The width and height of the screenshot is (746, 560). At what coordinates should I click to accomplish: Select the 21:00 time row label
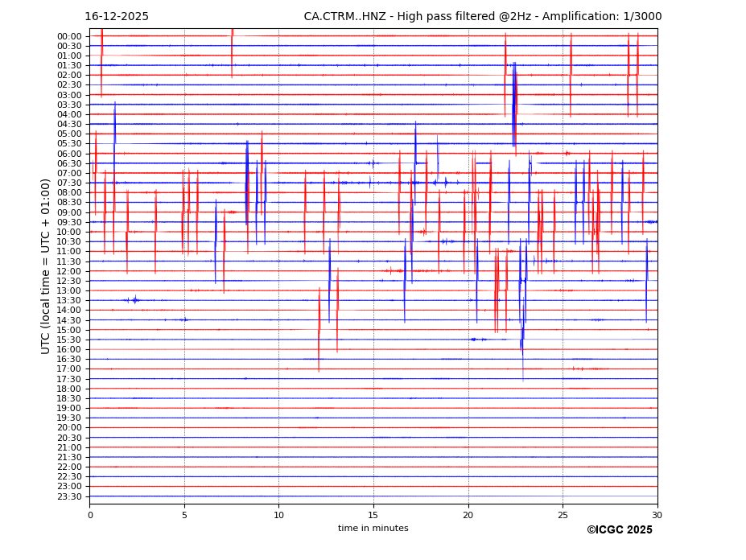(68, 447)
